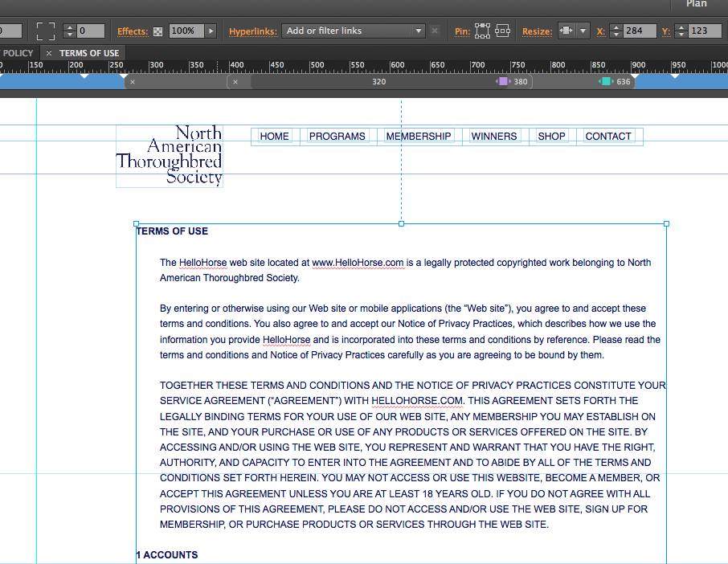The width and height of the screenshot is (728, 564).
Task: Click the Hyperlinks label
Action: tap(252, 31)
